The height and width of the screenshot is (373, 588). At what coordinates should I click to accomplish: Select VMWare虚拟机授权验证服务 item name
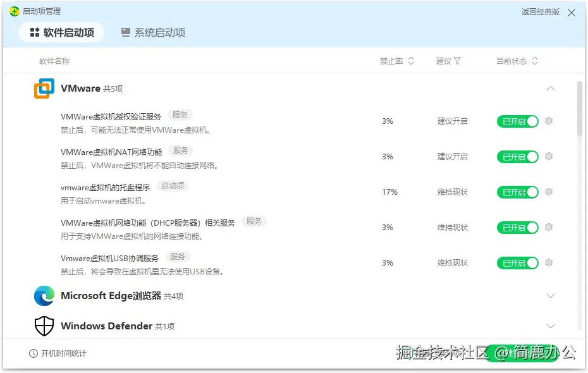(111, 116)
